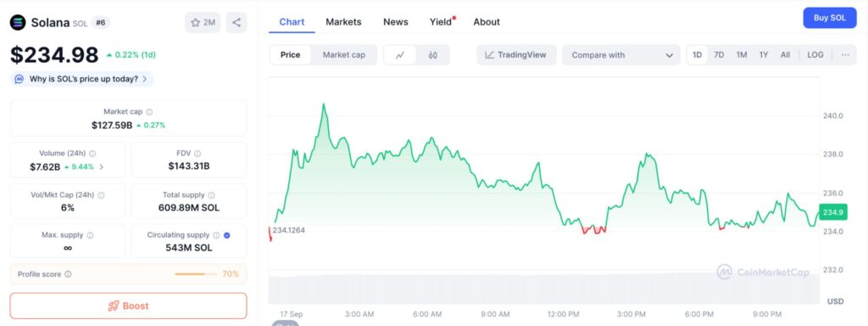This screenshot has height=326, width=868.
Task: Open the Yield tab
Action: [x=442, y=22]
